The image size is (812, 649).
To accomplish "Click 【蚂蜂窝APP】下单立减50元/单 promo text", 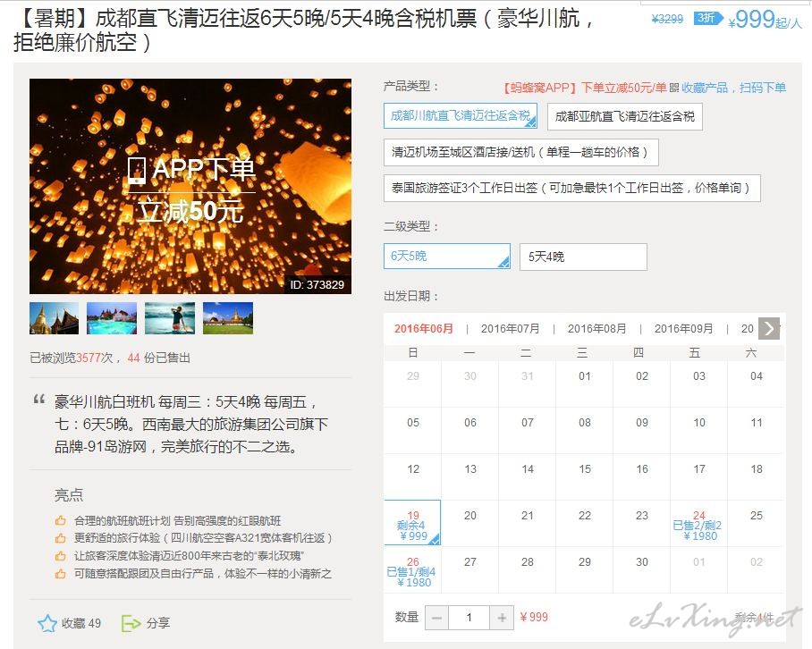I will (x=584, y=88).
